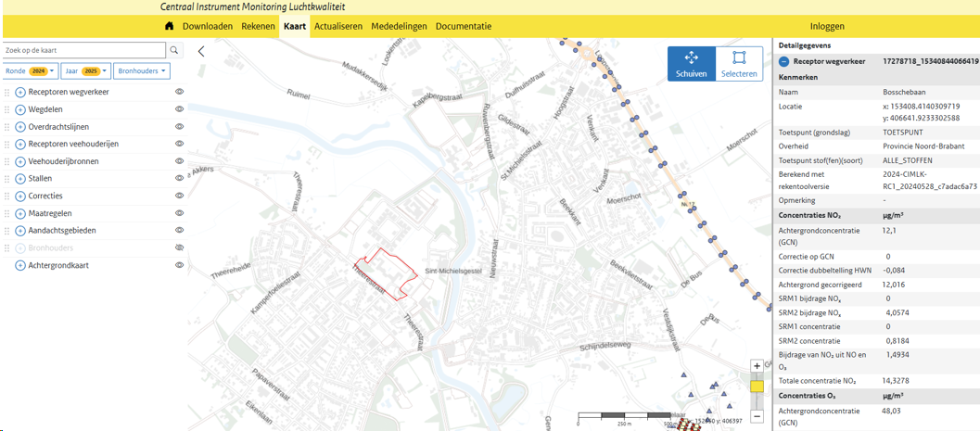Collapse the left layer panel arrow
Viewport: 980px width, 431px height.
point(201,52)
